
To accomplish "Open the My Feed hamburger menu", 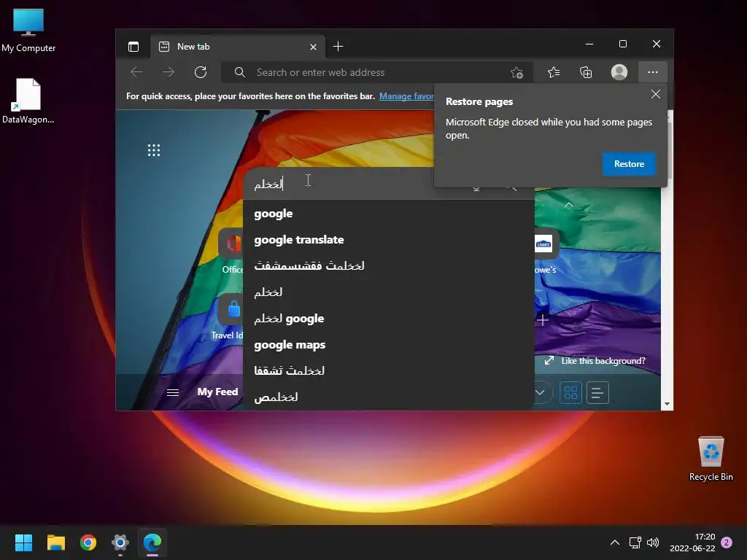I will coord(173,392).
